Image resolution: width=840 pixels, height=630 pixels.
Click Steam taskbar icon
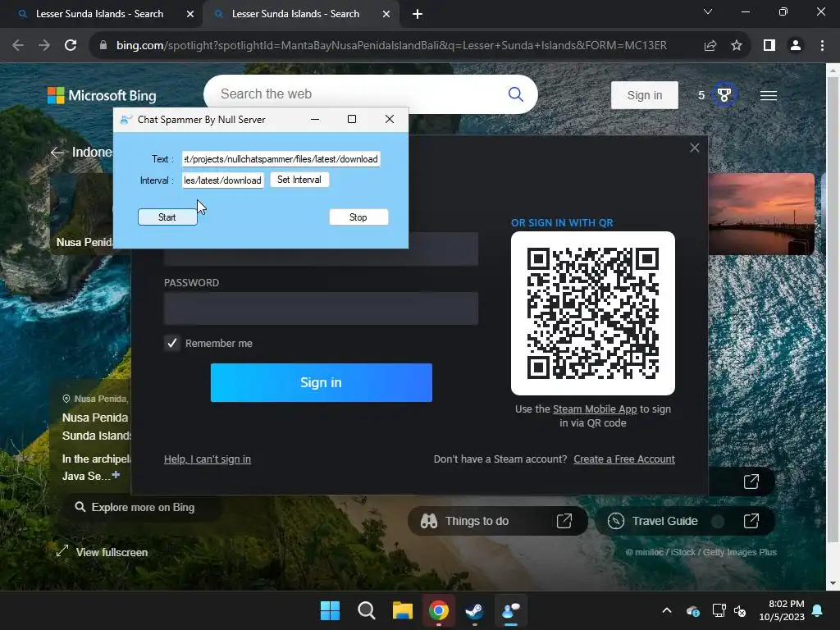coord(475,610)
